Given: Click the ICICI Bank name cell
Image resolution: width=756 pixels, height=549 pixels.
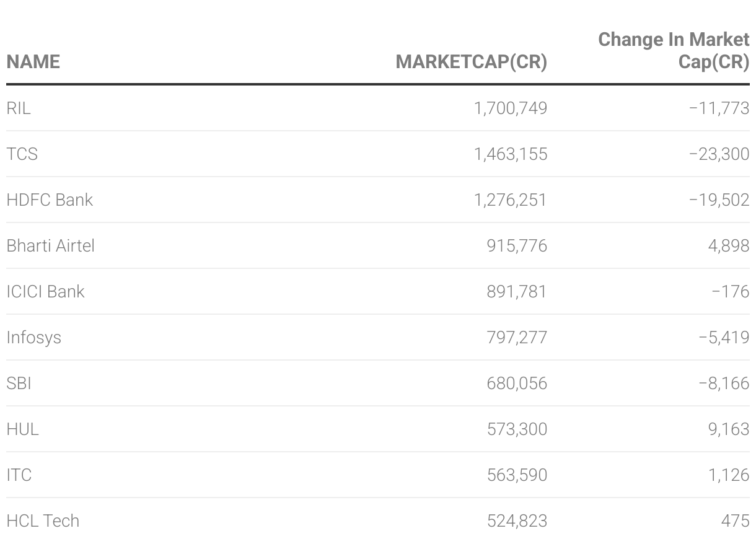Looking at the screenshot, I should [45, 292].
